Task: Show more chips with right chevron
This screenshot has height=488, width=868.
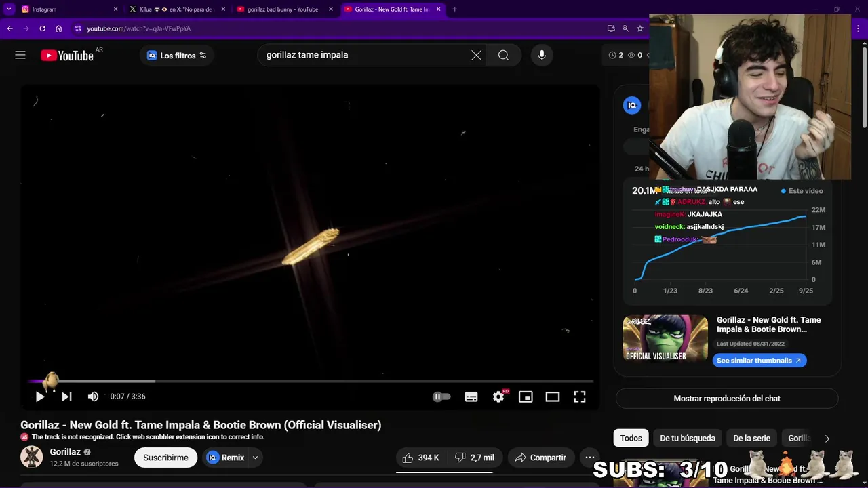Action: coord(827,439)
